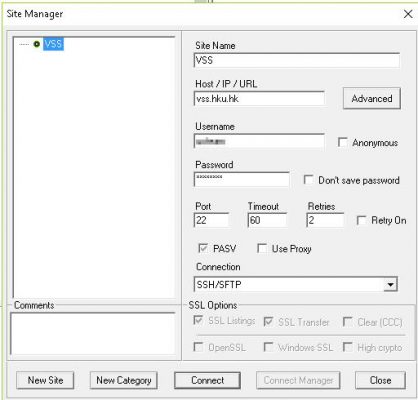Toggle the SSL Listings checkbox
Viewport: 418px width, 400px height.
click(x=198, y=321)
